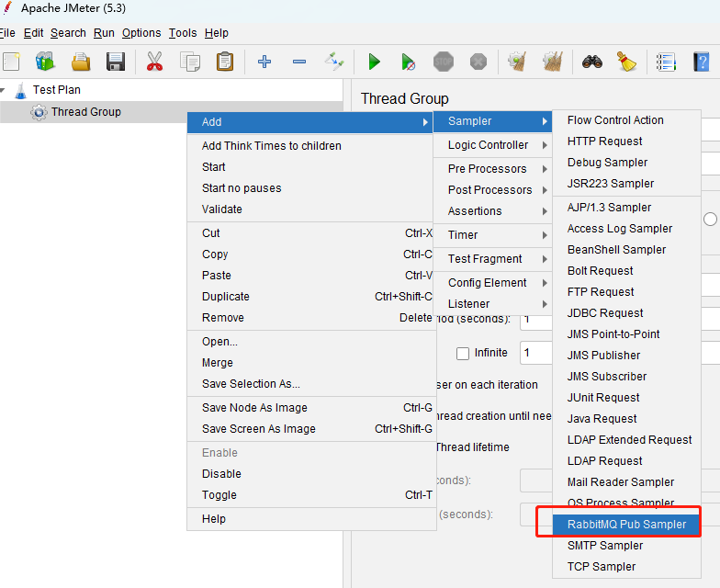Click Add Think Times to children
Viewport: 720px width, 588px height.
310,146
